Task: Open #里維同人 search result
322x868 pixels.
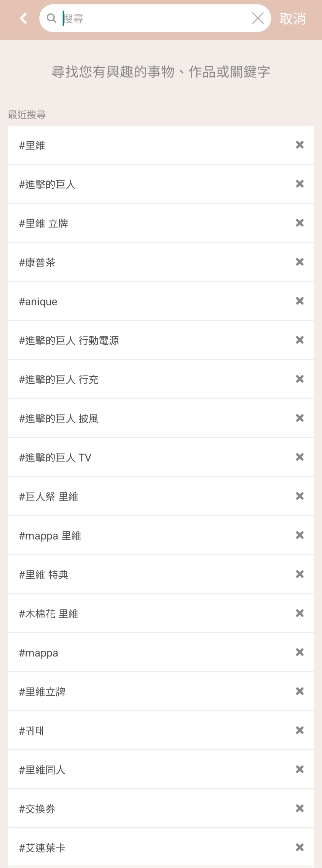Action: [161, 769]
